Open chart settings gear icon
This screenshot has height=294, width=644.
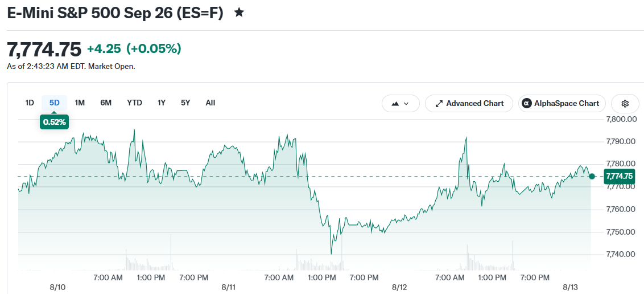[625, 104]
